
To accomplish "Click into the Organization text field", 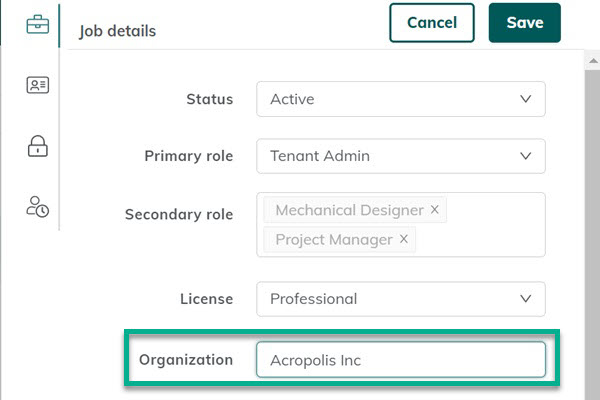I will click(x=400, y=360).
